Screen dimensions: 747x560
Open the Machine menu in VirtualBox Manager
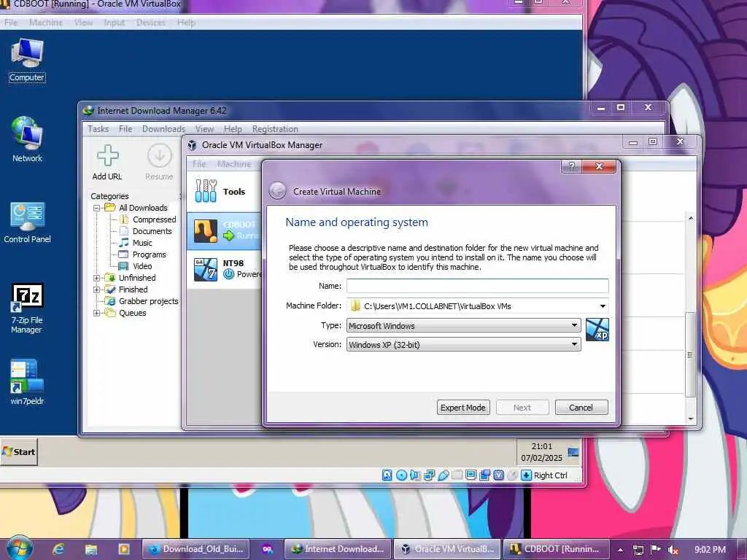tap(234, 164)
